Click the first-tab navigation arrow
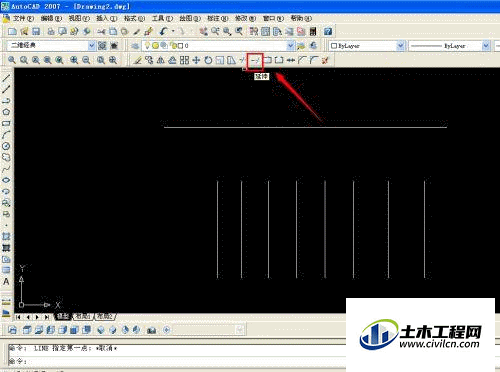This screenshot has width=500, height=372. (x=18, y=317)
